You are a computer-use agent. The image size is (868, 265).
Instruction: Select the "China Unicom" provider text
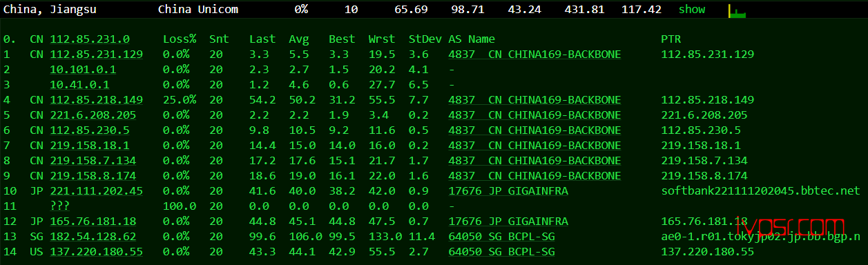198,10
